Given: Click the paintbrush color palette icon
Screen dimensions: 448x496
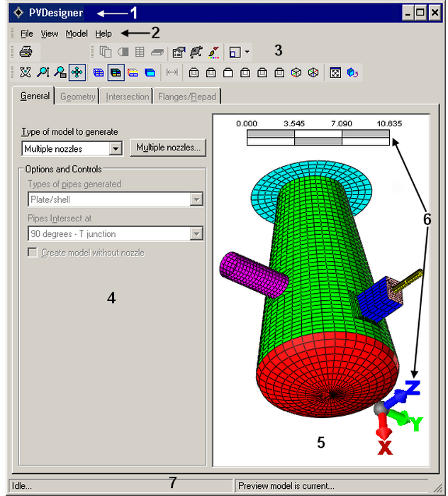Looking at the screenshot, I should pos(214,53).
